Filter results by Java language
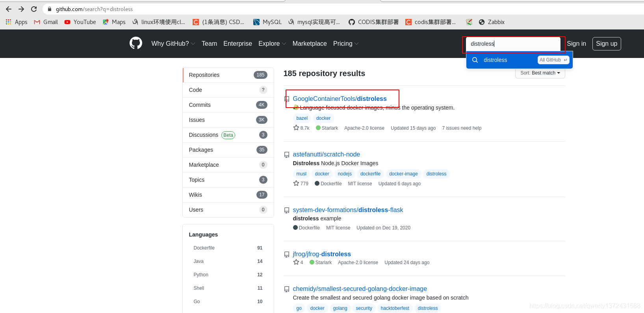This screenshot has width=644, height=313. (x=228, y=261)
